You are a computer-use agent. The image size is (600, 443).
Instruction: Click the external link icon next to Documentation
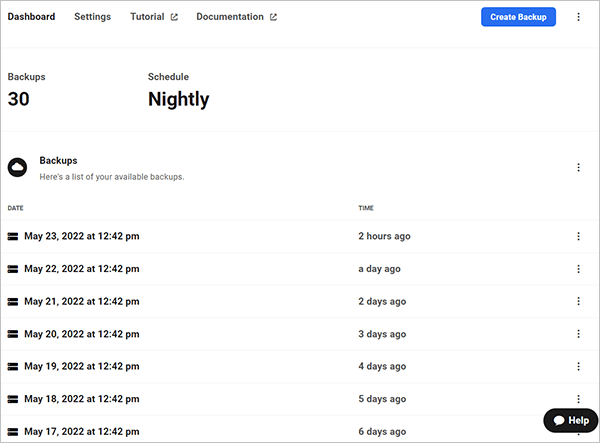[274, 17]
